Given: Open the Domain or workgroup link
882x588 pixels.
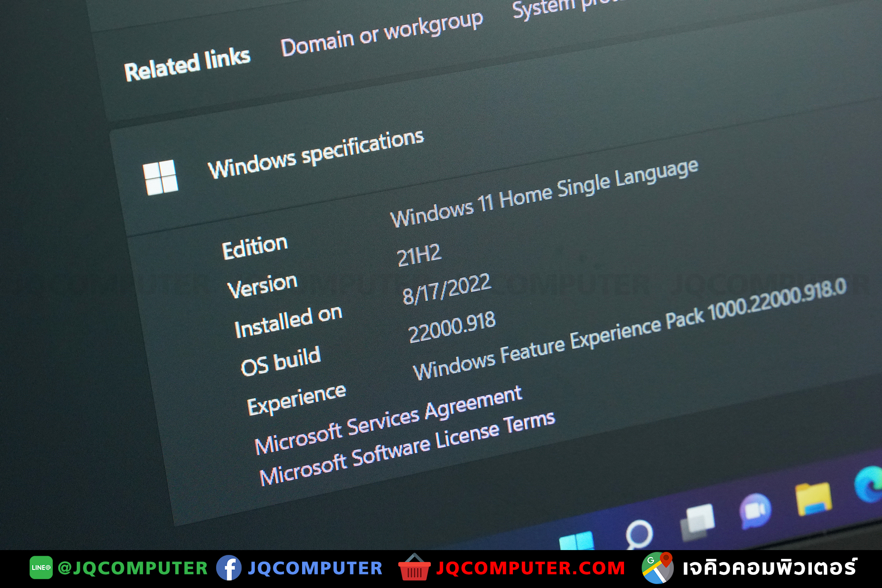Looking at the screenshot, I should click(x=382, y=34).
